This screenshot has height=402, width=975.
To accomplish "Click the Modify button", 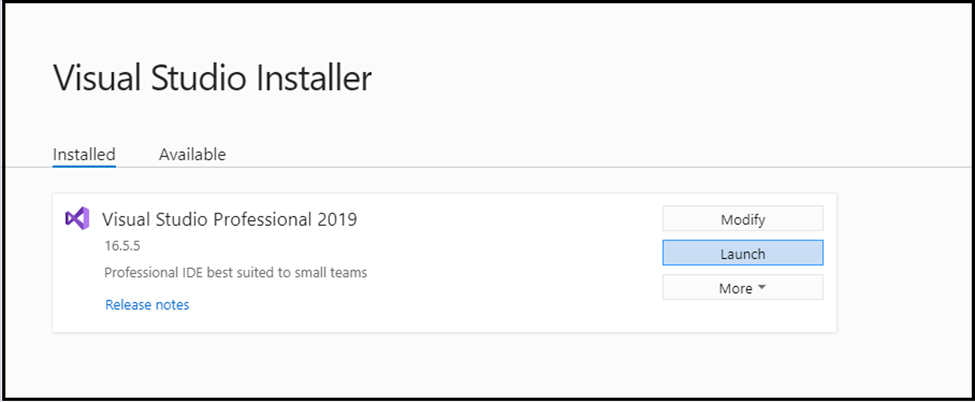I will (742, 219).
